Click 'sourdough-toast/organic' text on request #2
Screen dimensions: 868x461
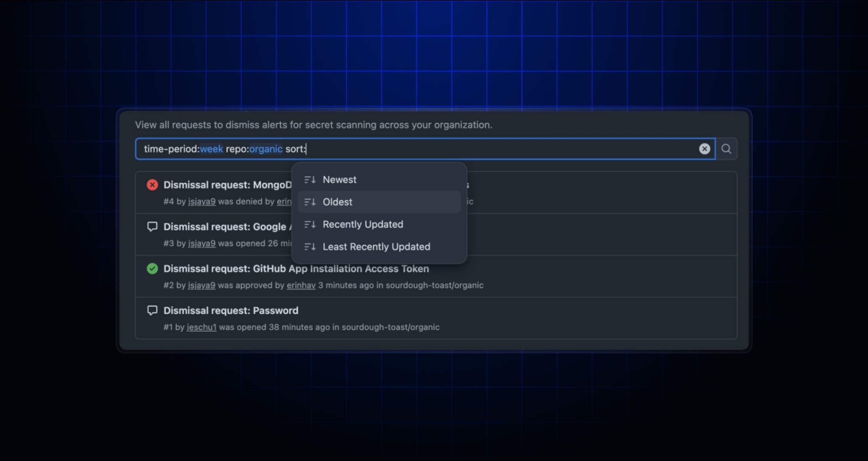[434, 285]
